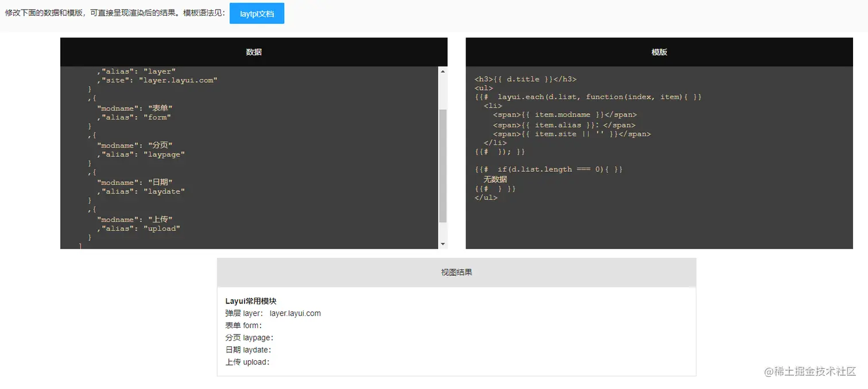Click the data panel scrollbar up arrow
The width and height of the screenshot is (868, 389).
[x=443, y=71]
